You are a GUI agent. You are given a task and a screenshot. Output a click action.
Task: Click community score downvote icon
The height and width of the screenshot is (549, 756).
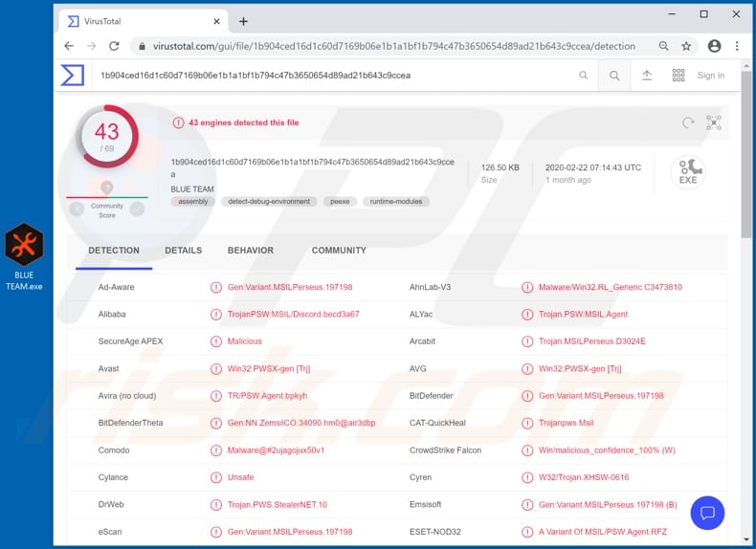click(77, 209)
